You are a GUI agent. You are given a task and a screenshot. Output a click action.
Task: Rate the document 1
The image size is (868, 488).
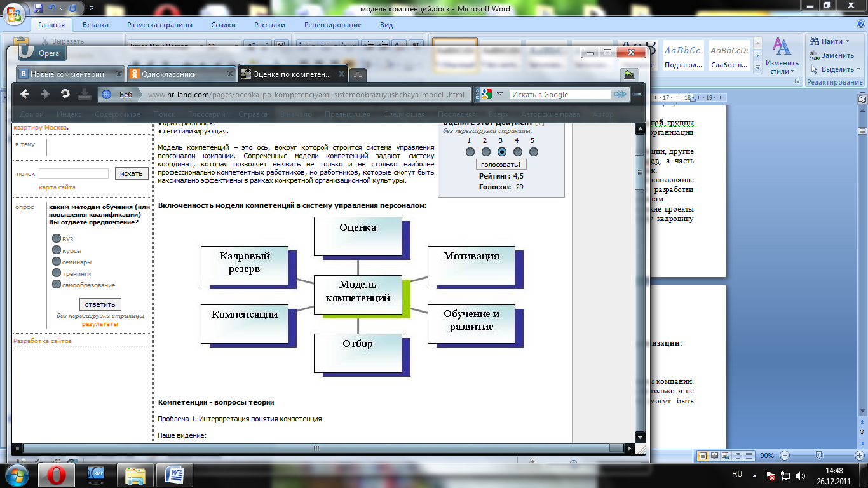(470, 152)
